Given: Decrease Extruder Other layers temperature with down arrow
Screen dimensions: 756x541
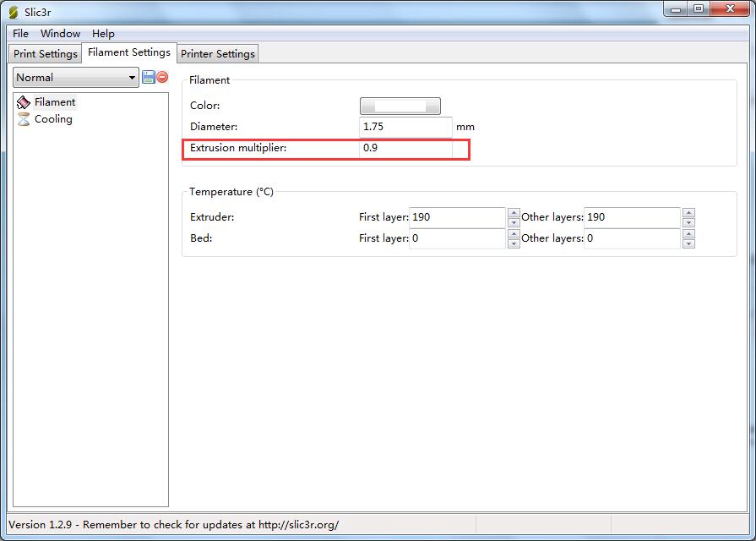Looking at the screenshot, I should (689, 222).
